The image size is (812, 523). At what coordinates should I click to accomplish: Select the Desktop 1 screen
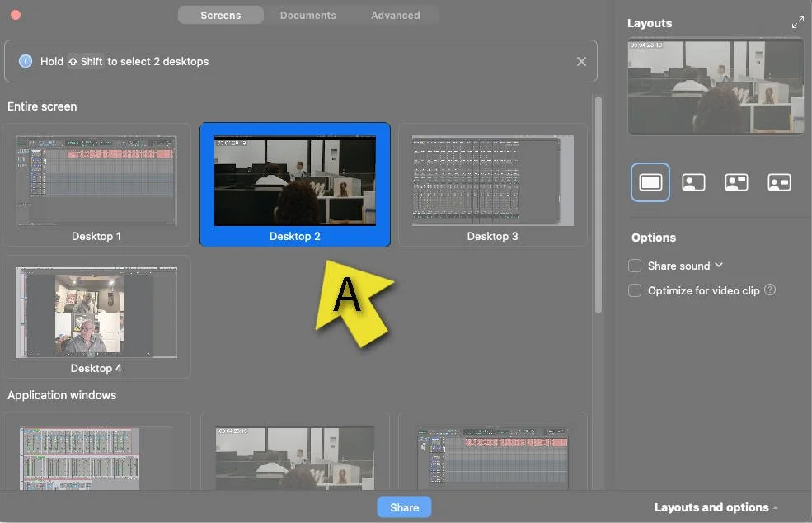coord(96,184)
